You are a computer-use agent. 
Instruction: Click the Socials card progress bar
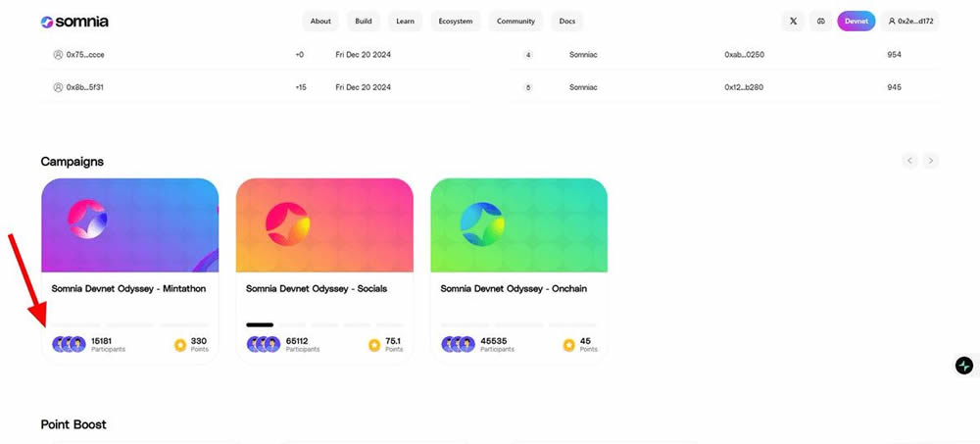pos(323,324)
